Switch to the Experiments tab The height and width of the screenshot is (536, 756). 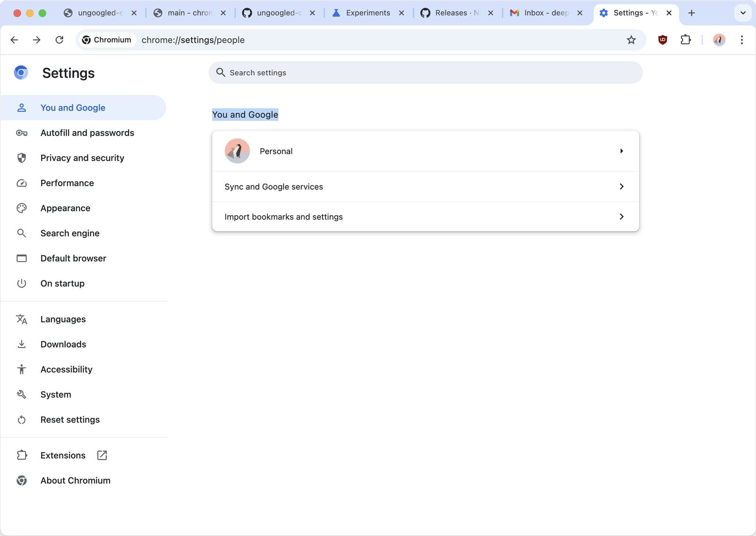click(x=368, y=13)
